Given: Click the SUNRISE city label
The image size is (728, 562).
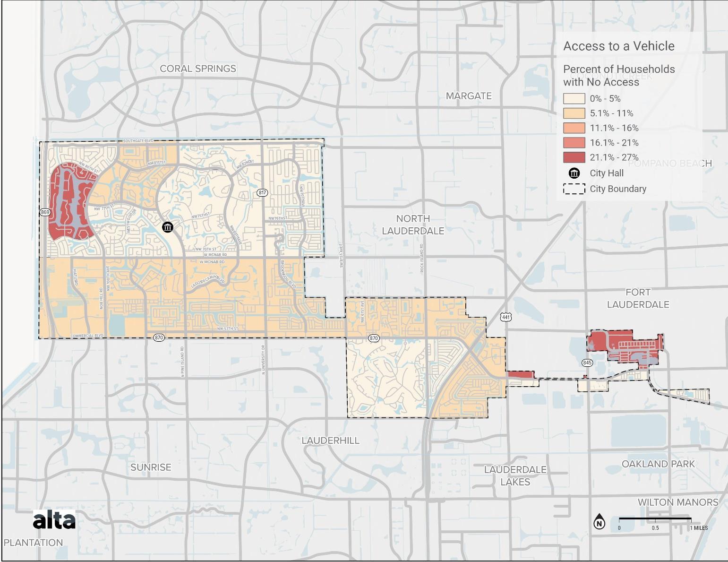Looking at the screenshot, I should click(x=151, y=467).
